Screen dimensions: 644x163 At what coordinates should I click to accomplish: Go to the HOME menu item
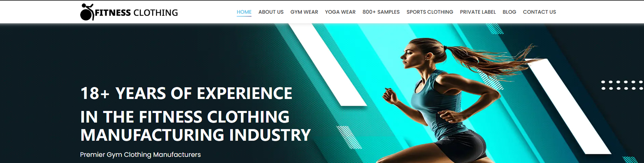click(244, 12)
